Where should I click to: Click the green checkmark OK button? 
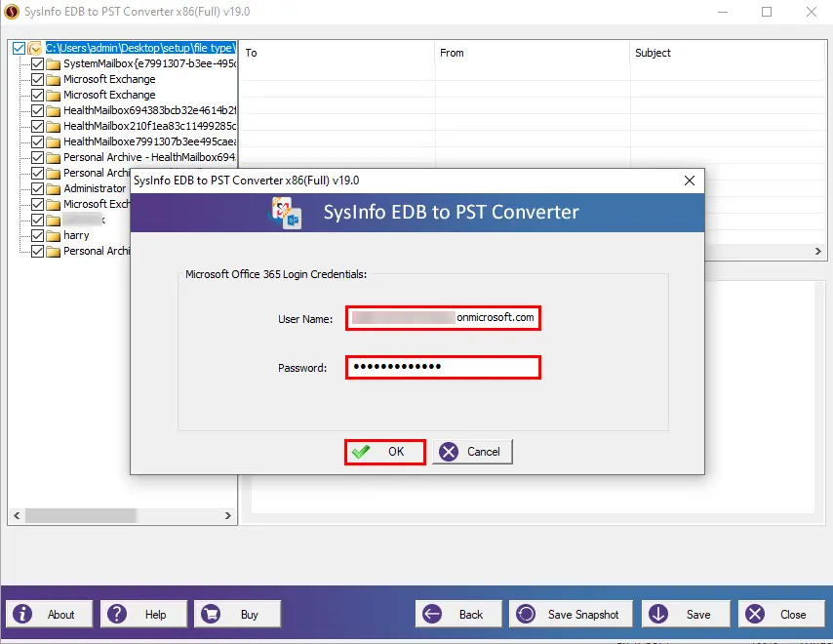click(384, 452)
